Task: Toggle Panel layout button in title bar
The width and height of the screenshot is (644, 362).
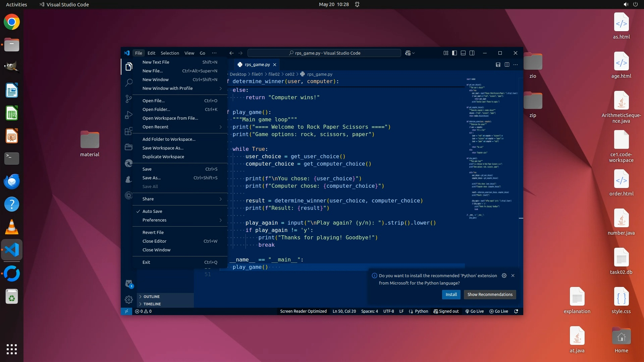Action: click(x=463, y=53)
